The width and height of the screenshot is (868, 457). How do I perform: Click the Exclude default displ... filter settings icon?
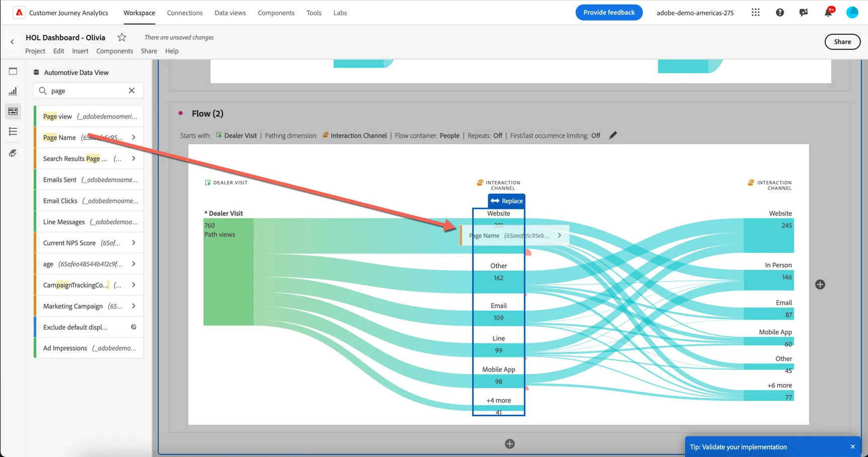pos(134,327)
